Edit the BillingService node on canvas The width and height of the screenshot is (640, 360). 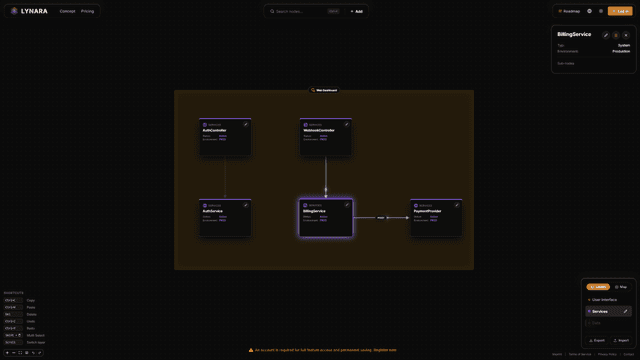click(x=347, y=205)
